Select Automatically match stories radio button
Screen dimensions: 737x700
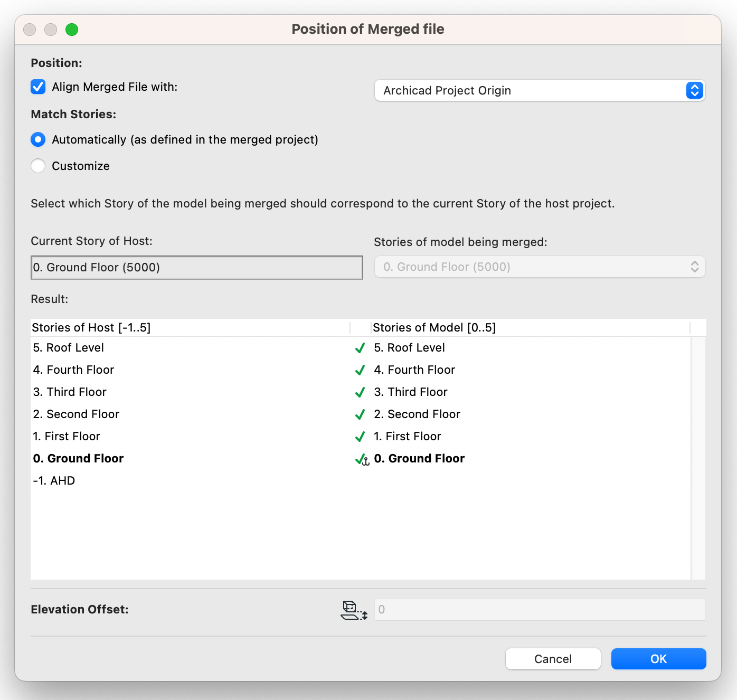(38, 140)
